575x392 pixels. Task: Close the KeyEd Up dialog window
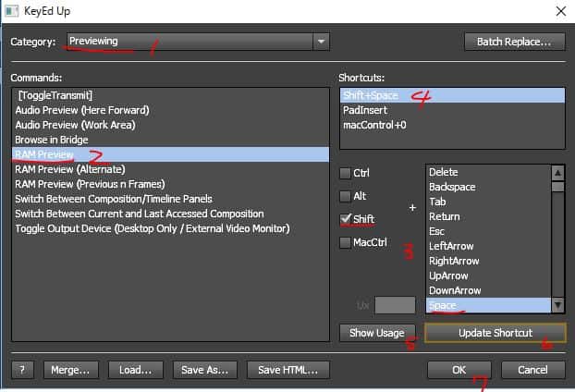click(558, 12)
